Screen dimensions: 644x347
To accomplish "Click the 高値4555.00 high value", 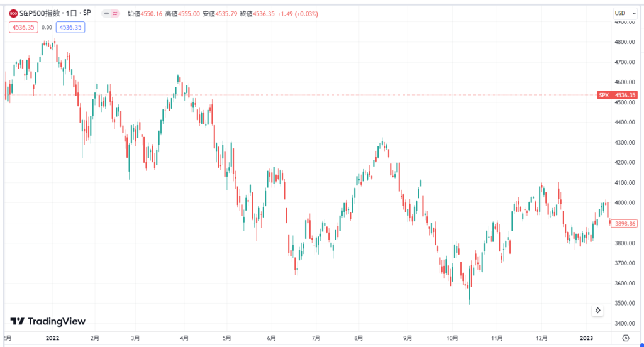I will 182,14.
